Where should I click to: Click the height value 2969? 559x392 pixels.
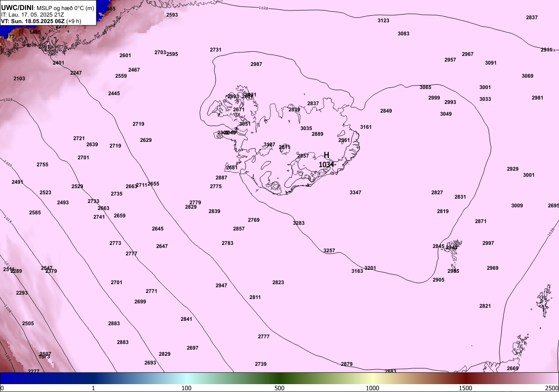(x=493, y=268)
